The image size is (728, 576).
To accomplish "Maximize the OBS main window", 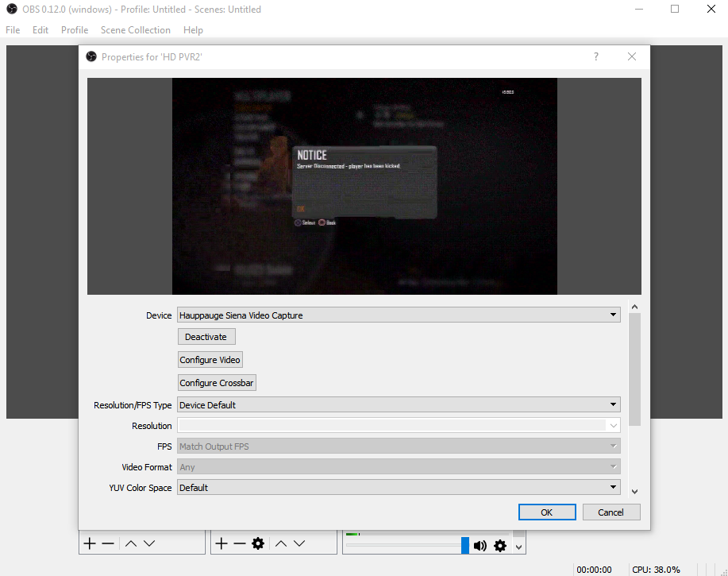I will 675,10.
